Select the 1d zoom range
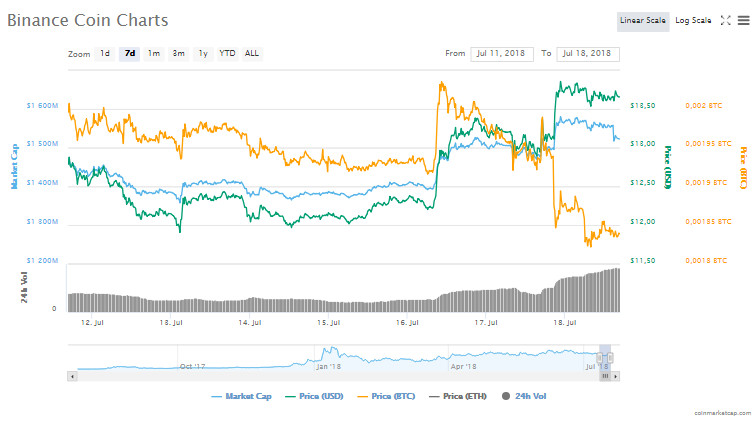The image size is (754, 426). pyautogui.click(x=105, y=54)
